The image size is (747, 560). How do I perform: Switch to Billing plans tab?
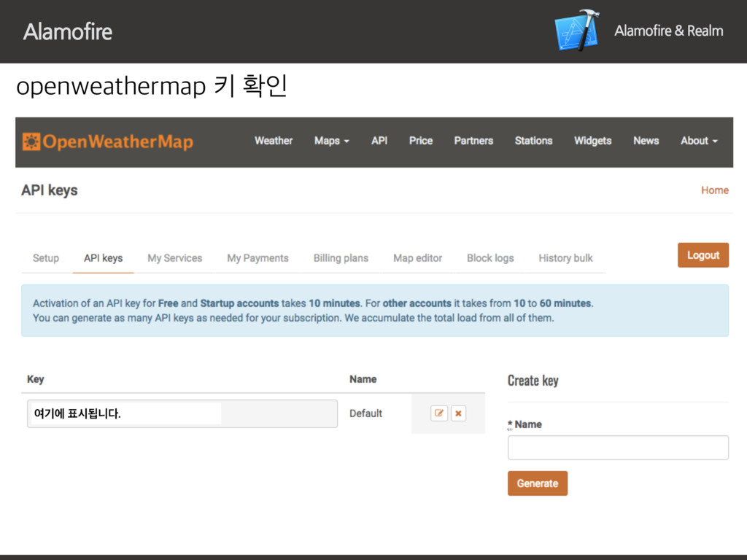341,258
